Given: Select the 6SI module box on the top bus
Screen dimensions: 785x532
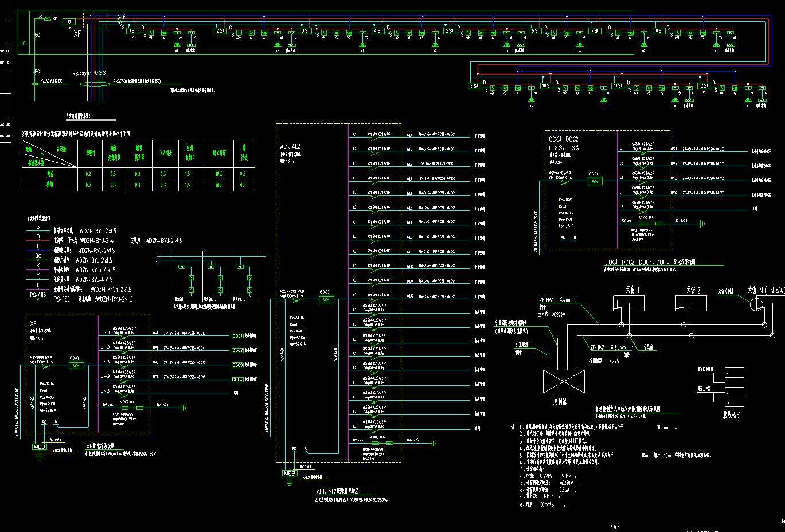Looking at the screenshot, I should tap(535, 30).
